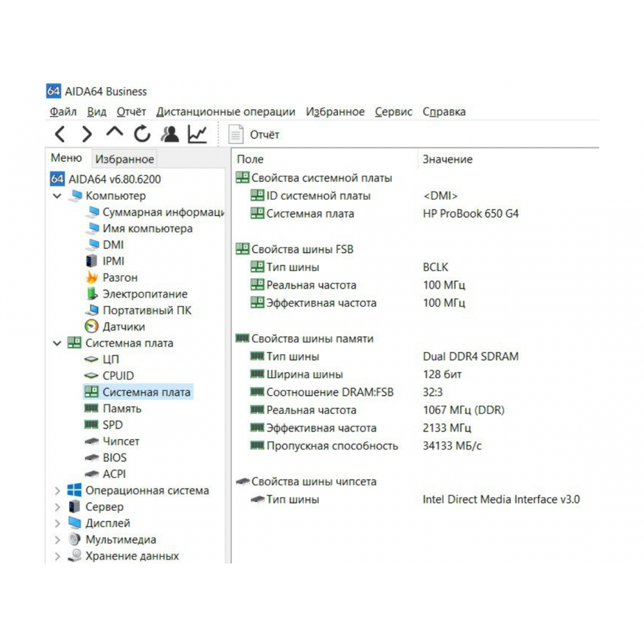This screenshot has height=644, width=644.
Task: Click the Хранение данных disk icon
Action: [x=74, y=556]
